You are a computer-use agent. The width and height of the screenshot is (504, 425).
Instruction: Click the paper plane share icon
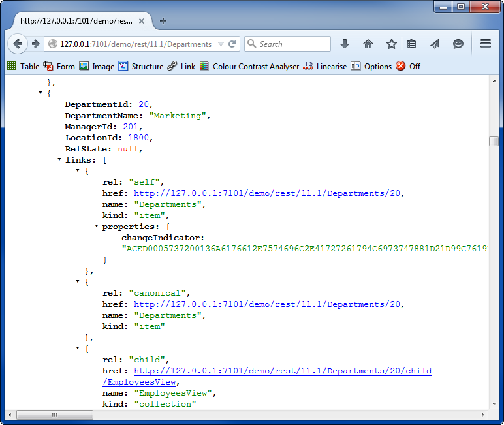click(x=435, y=44)
